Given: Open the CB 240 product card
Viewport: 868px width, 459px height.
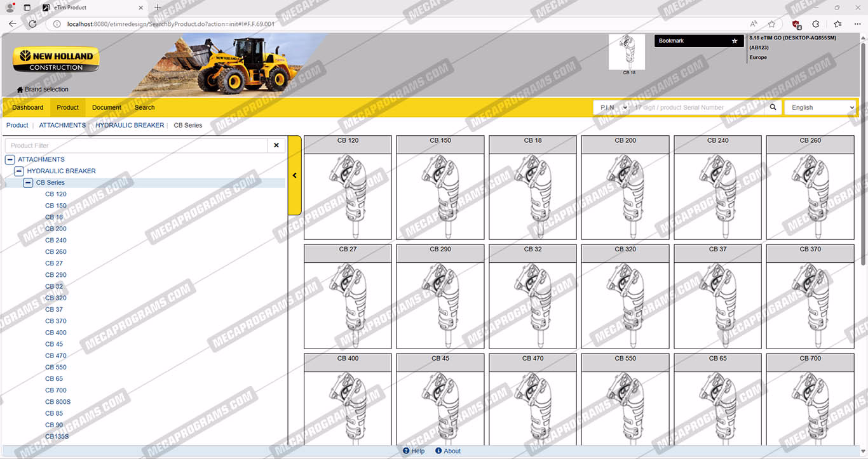Looking at the screenshot, I should pyautogui.click(x=718, y=187).
